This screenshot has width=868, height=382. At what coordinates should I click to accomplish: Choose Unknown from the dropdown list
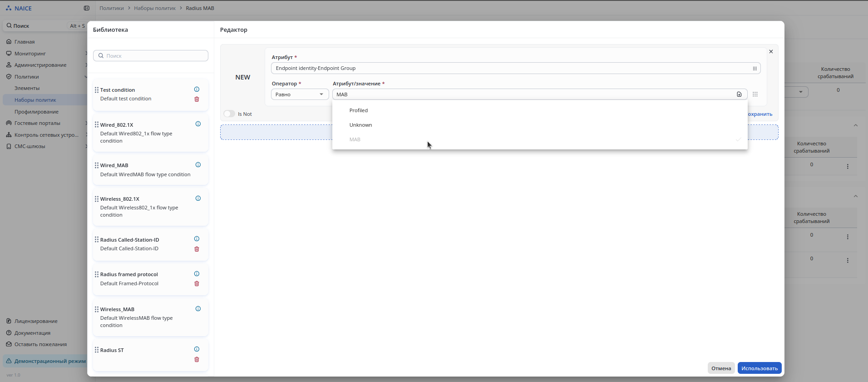(x=540, y=125)
